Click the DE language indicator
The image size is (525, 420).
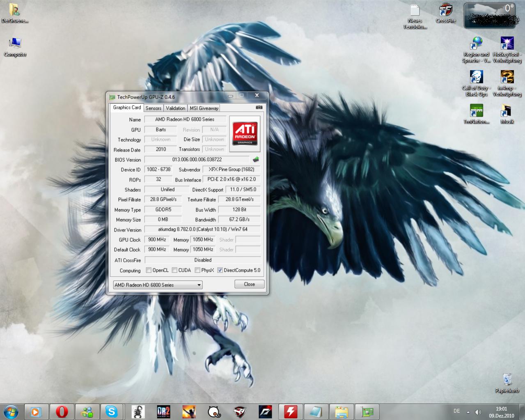click(x=456, y=411)
